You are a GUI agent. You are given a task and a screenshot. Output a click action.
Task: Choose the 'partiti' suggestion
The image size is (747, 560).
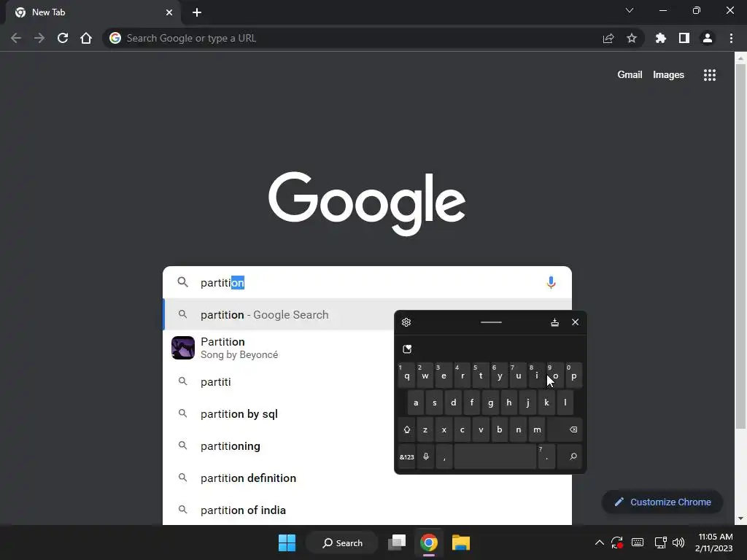click(x=278, y=381)
